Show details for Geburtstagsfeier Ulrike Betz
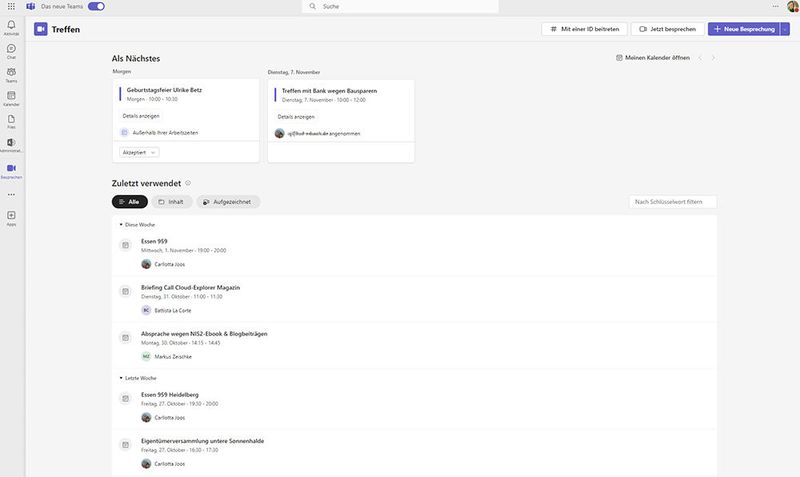The height and width of the screenshot is (477, 800). pos(140,116)
